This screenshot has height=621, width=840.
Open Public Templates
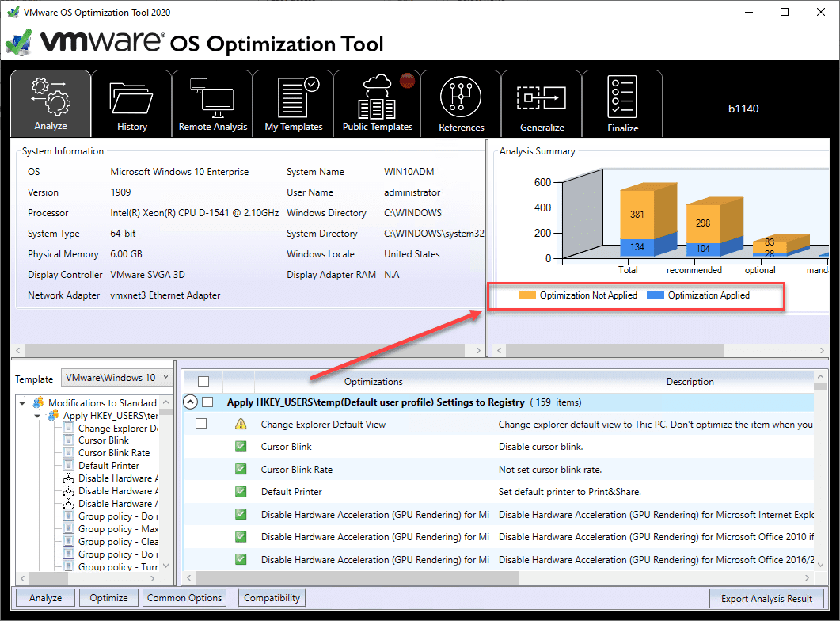[376, 103]
